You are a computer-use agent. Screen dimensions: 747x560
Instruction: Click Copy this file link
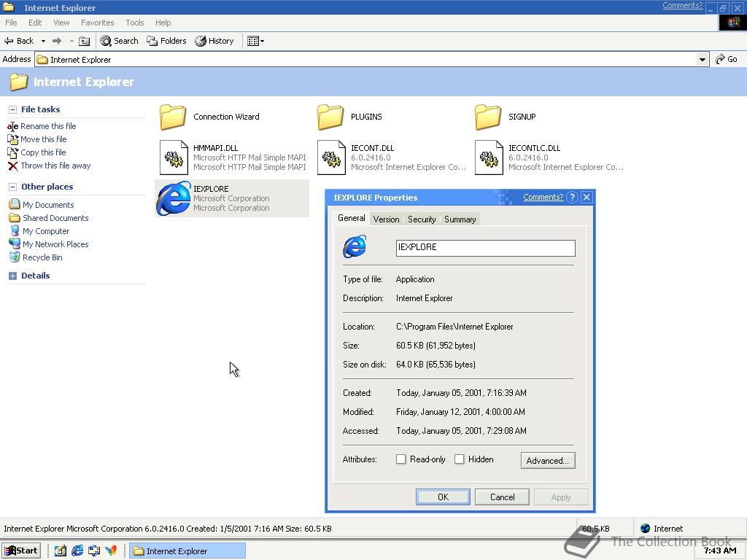tap(43, 152)
